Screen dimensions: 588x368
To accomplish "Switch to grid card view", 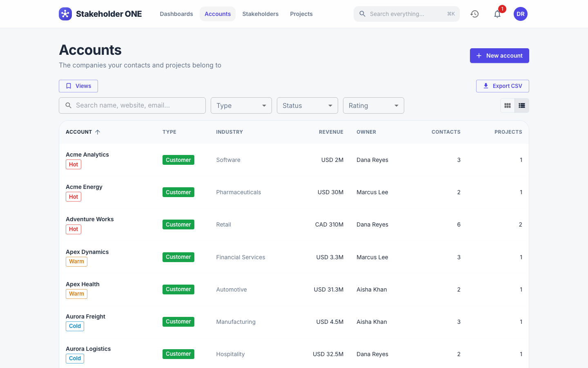I will click(x=508, y=105).
